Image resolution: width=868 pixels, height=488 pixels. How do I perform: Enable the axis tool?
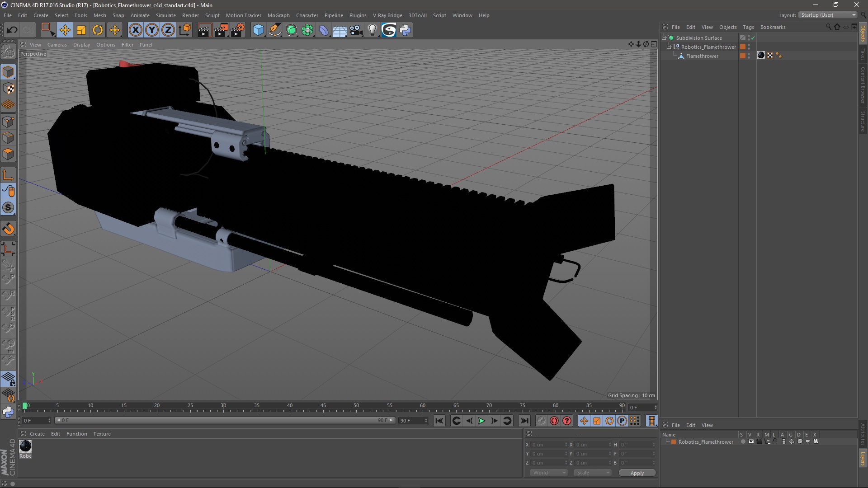click(8, 175)
